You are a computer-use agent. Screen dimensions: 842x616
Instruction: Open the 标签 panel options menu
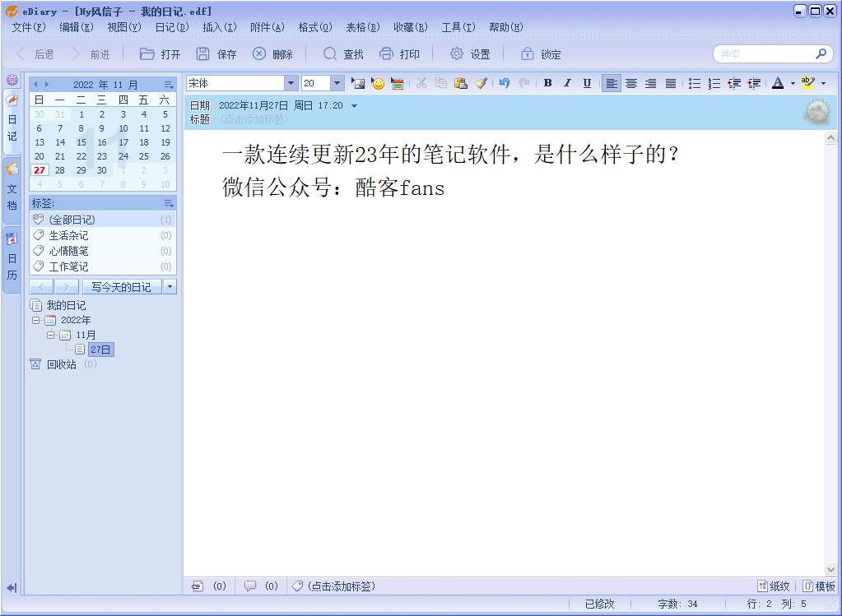point(169,203)
